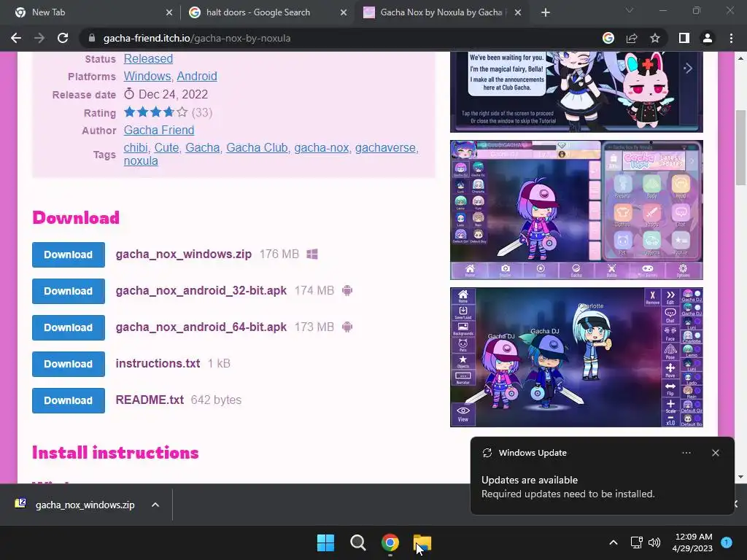
Task: Go back to the previous page
Action: (16, 38)
